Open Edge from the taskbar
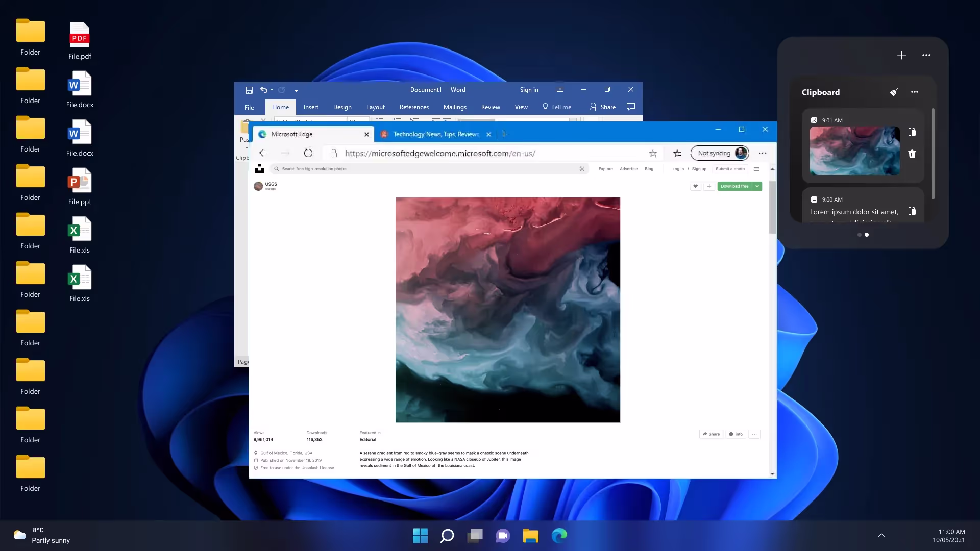980x551 pixels. (559, 535)
